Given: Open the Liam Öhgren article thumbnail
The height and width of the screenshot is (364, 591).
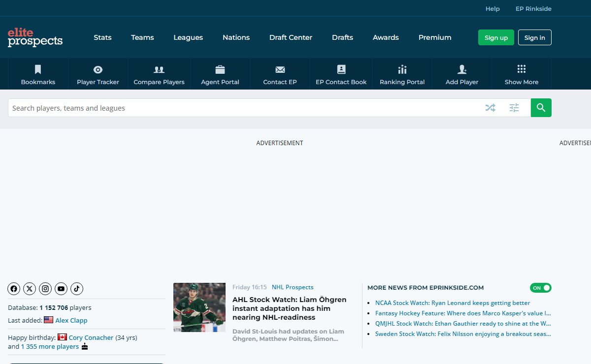Looking at the screenshot, I should (199, 307).
